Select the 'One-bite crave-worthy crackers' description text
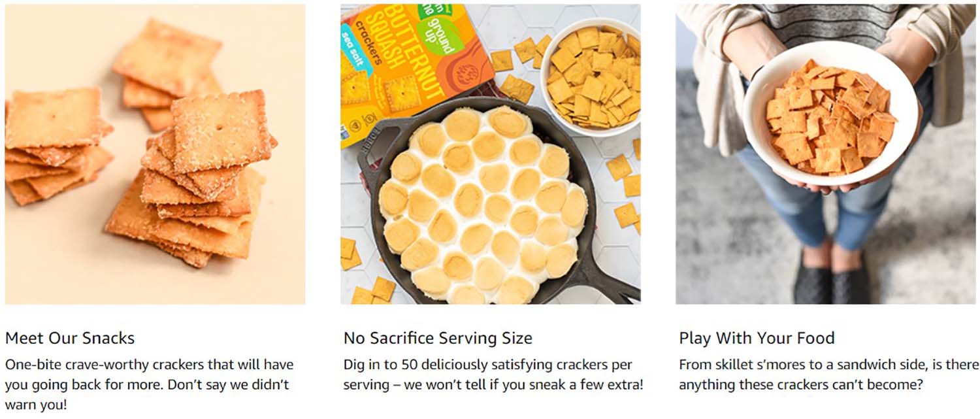 pos(150,384)
